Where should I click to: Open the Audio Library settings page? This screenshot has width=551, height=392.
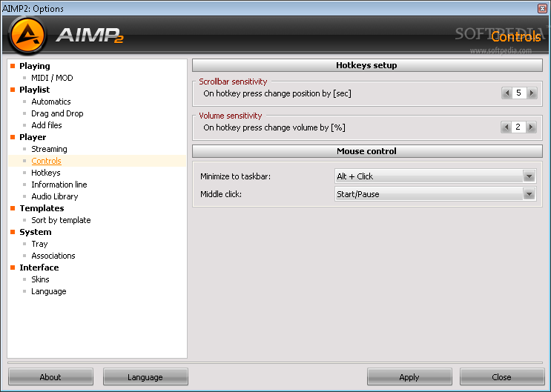coord(55,196)
